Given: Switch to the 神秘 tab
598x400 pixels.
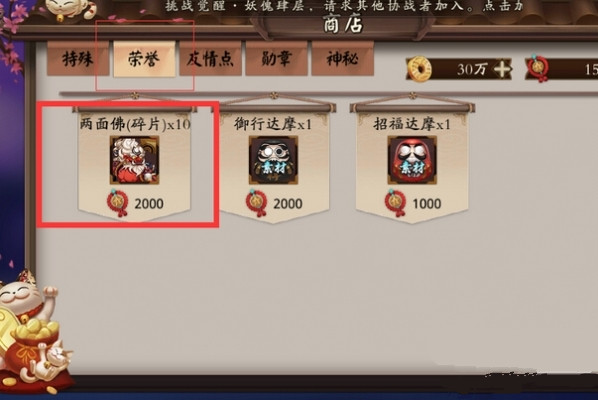Looking at the screenshot, I should click(x=342, y=59).
